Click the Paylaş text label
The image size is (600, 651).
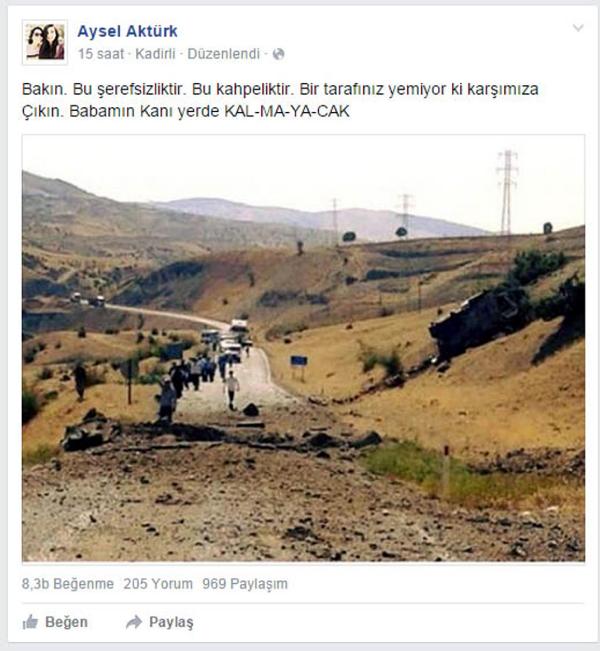171,622
